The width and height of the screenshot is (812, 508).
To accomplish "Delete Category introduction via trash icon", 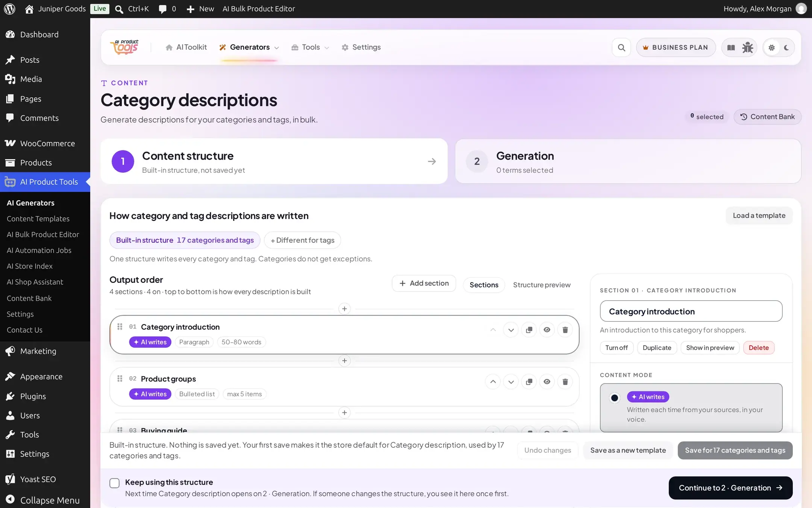I will (565, 330).
